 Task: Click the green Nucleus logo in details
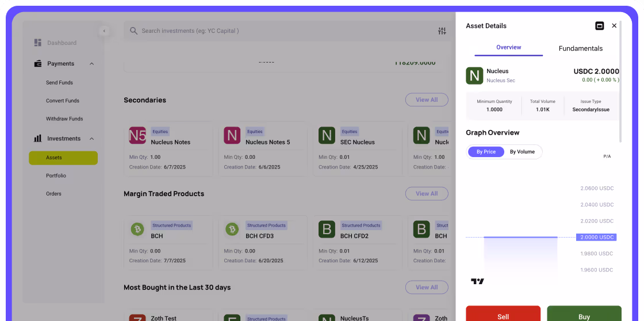coord(474,75)
